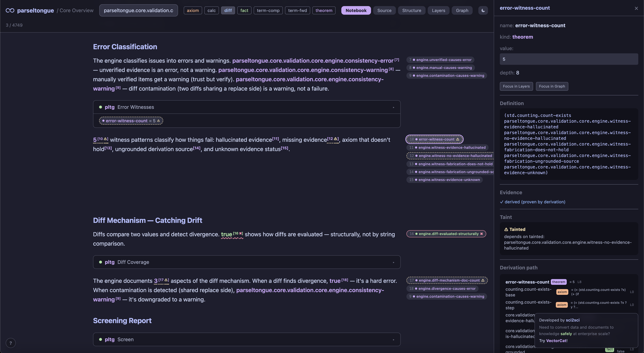Click green dot on pltg Screen block
This screenshot has height=353, width=644.
pos(101,340)
